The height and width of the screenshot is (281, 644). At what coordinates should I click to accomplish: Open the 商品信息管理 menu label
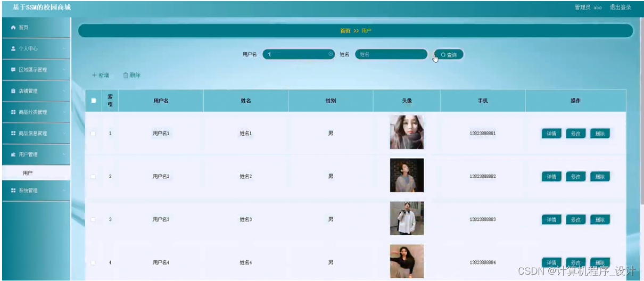[33, 134]
